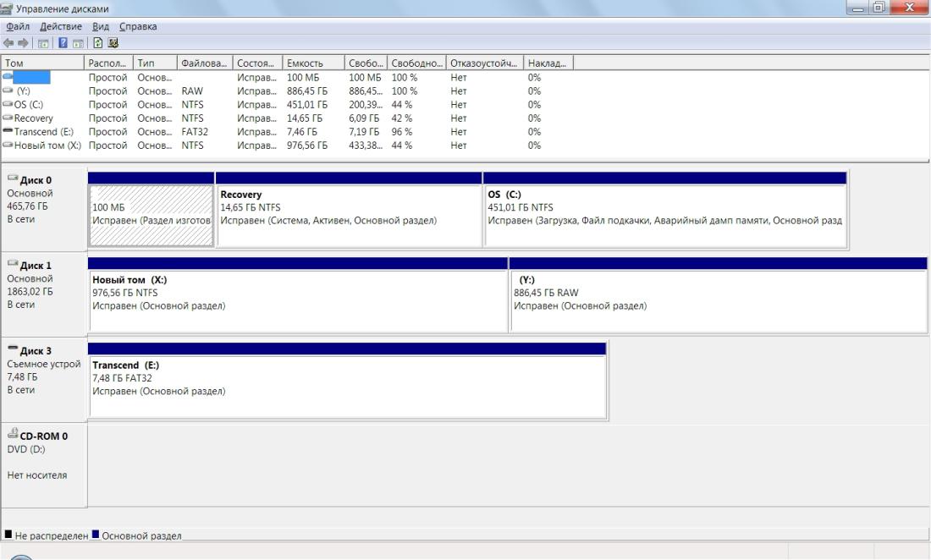Click the blue Основной раздел legend swatch
Viewport: 931px width, 560px height.
pos(96,534)
